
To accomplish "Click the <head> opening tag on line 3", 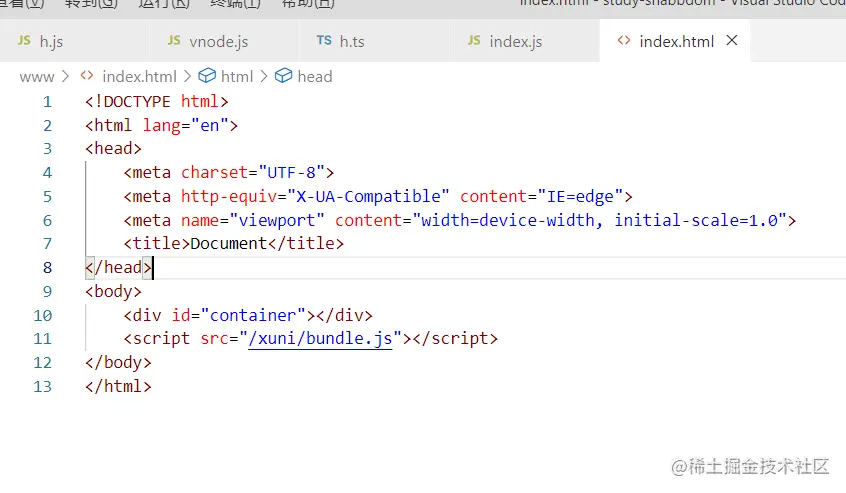I will (113, 149).
